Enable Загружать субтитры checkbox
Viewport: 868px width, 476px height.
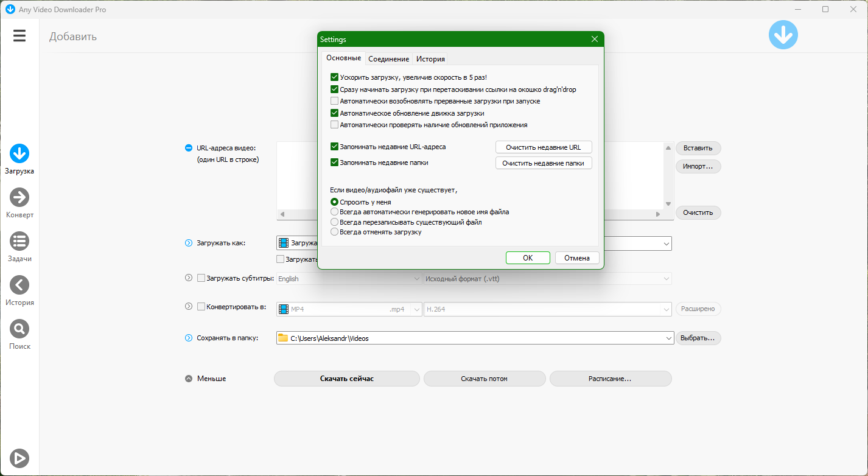[x=201, y=278]
